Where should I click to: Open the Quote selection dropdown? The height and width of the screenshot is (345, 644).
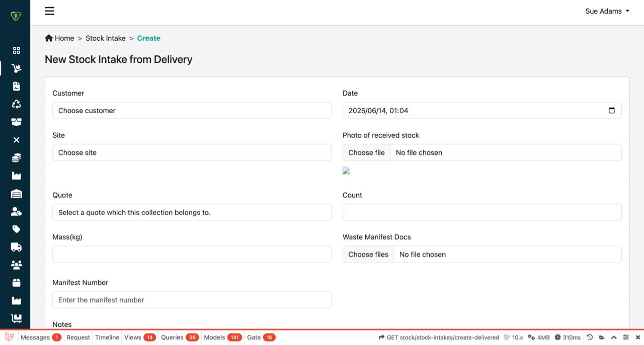point(192,212)
